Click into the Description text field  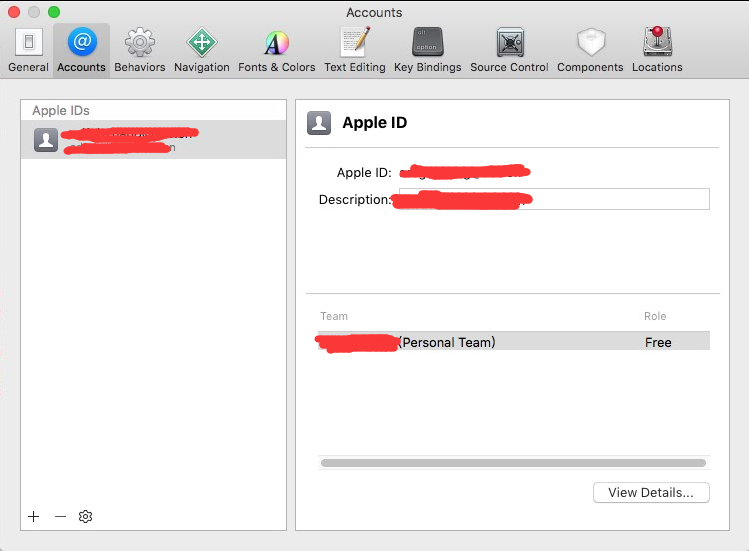click(620, 199)
